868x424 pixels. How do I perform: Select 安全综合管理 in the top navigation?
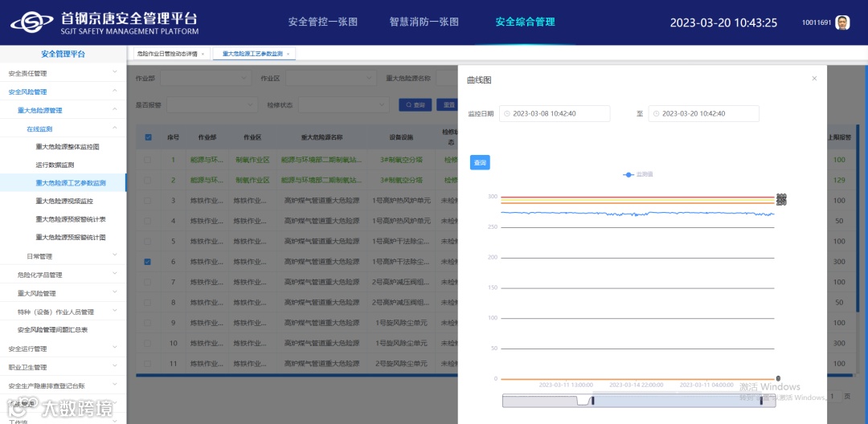(526, 22)
